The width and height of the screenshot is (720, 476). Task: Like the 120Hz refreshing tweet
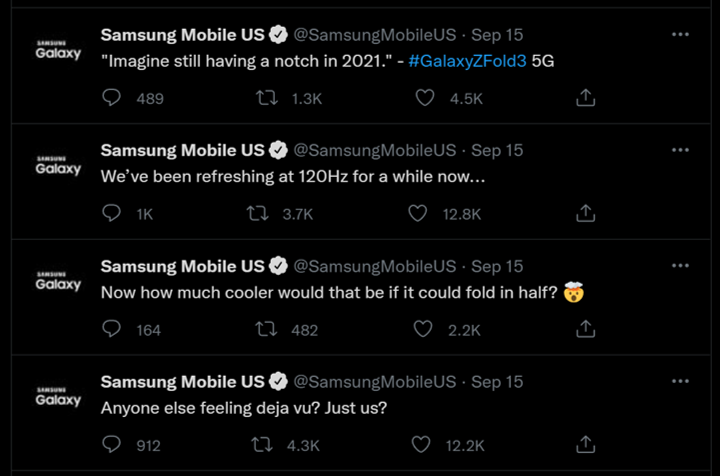(419, 213)
